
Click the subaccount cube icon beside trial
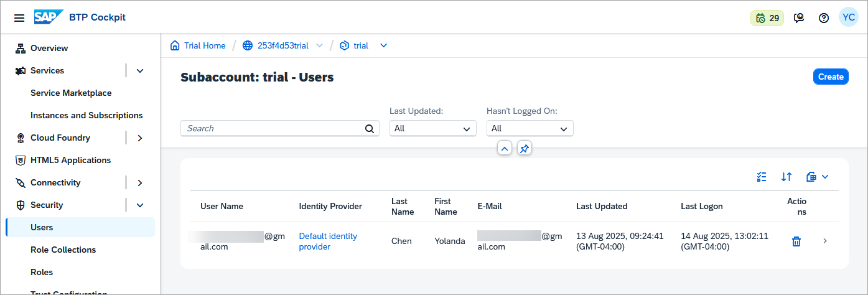click(x=344, y=45)
